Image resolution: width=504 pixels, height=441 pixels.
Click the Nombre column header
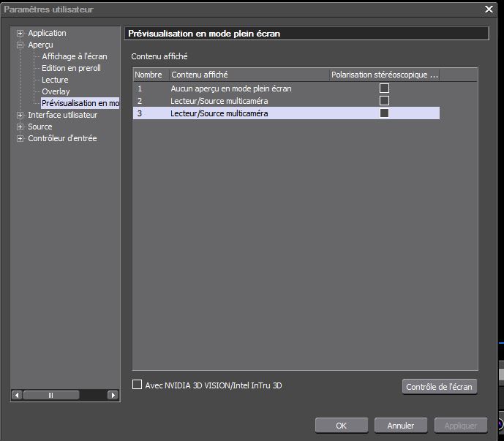[x=151, y=75]
